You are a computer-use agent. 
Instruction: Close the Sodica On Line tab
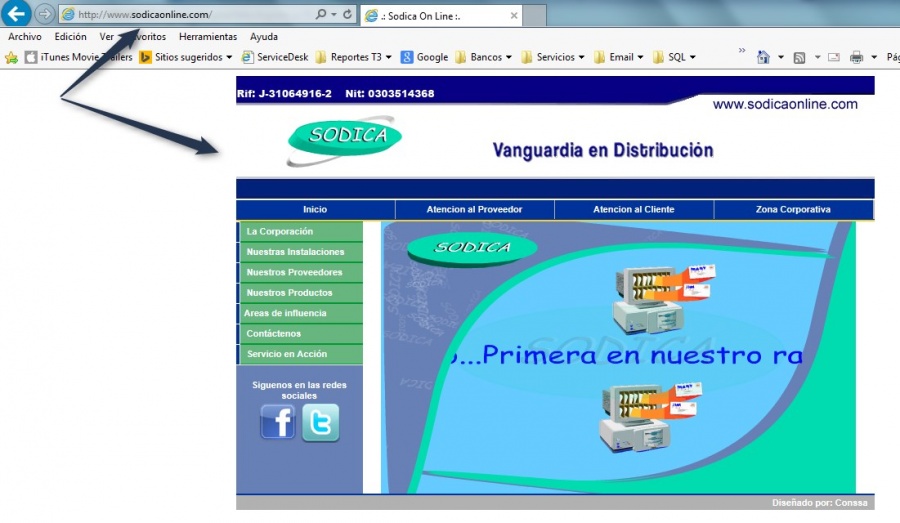click(514, 16)
